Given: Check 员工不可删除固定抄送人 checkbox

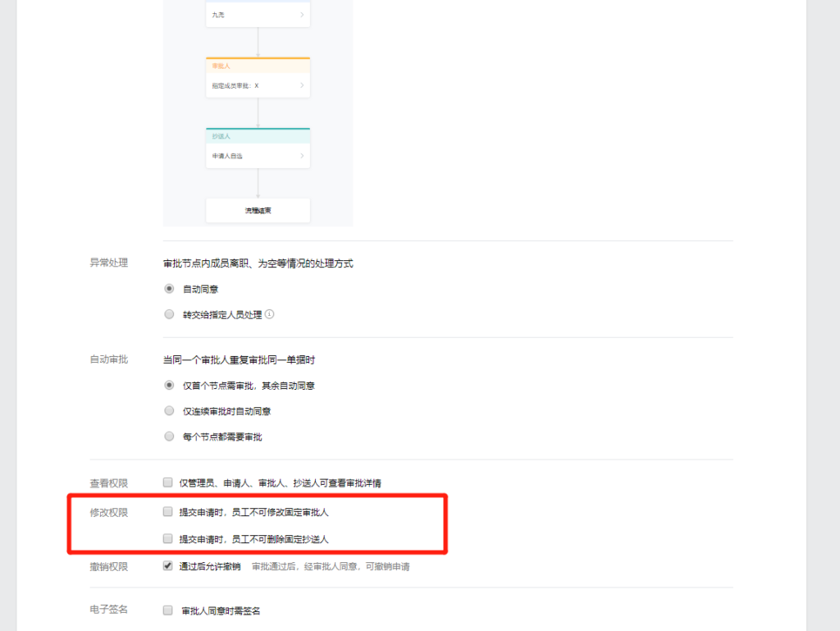Looking at the screenshot, I should tap(168, 539).
